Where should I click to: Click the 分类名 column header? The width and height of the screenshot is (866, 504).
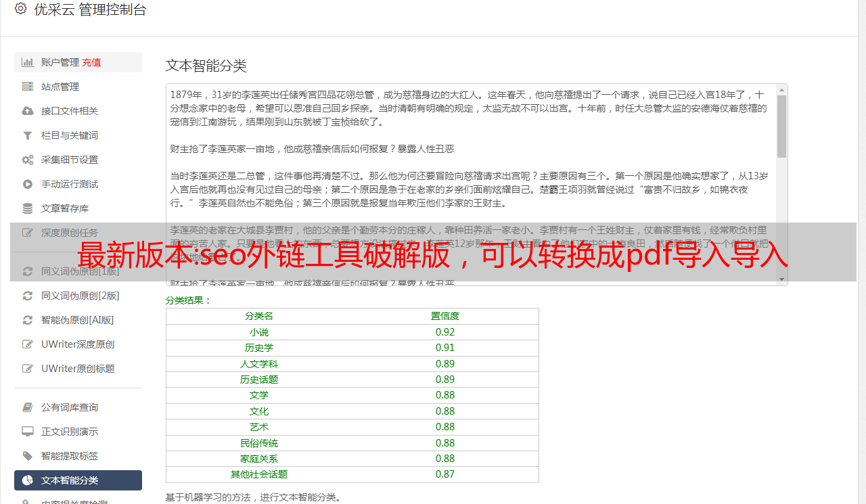259,316
